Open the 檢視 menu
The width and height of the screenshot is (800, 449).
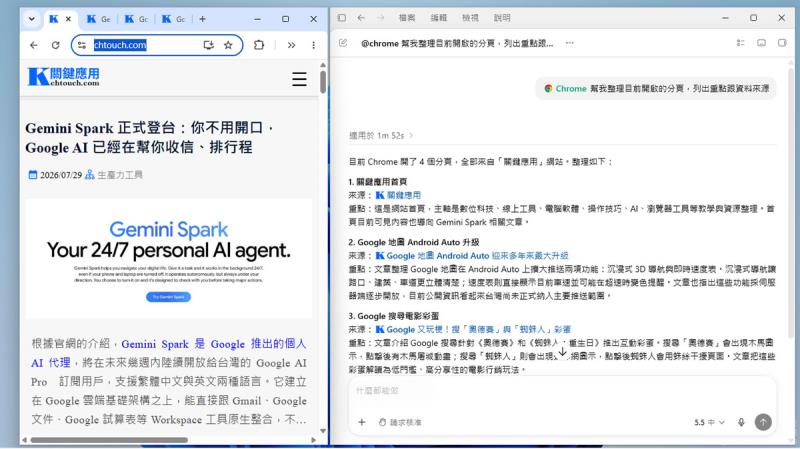(x=470, y=18)
